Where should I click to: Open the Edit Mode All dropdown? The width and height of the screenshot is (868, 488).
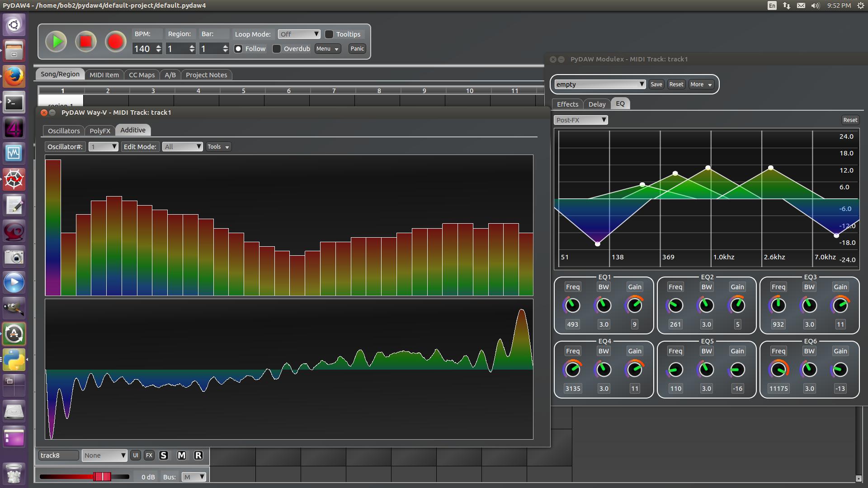pos(183,147)
